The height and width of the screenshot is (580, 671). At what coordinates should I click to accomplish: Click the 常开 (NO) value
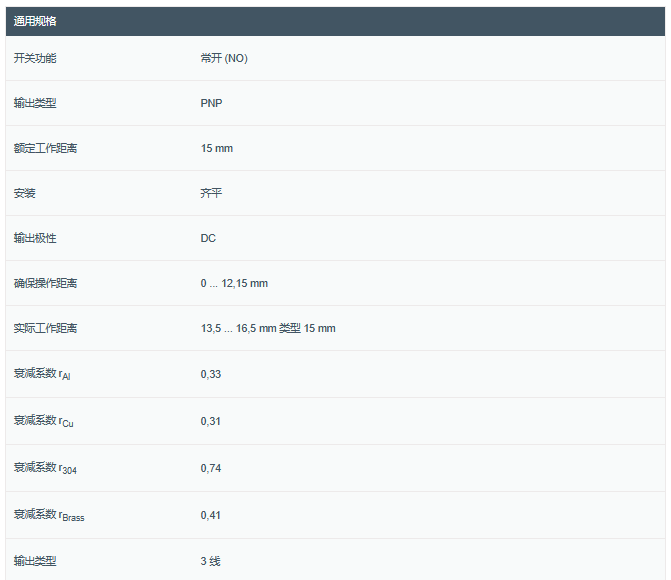(x=224, y=58)
